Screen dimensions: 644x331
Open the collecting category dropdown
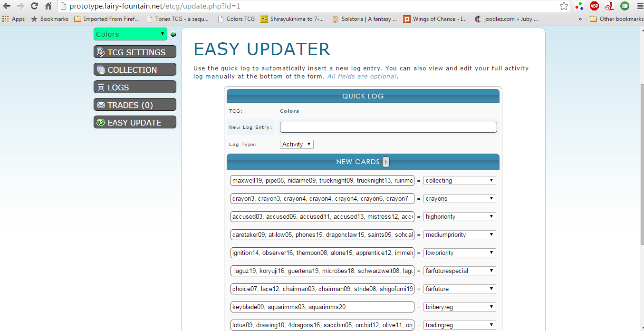460,181
